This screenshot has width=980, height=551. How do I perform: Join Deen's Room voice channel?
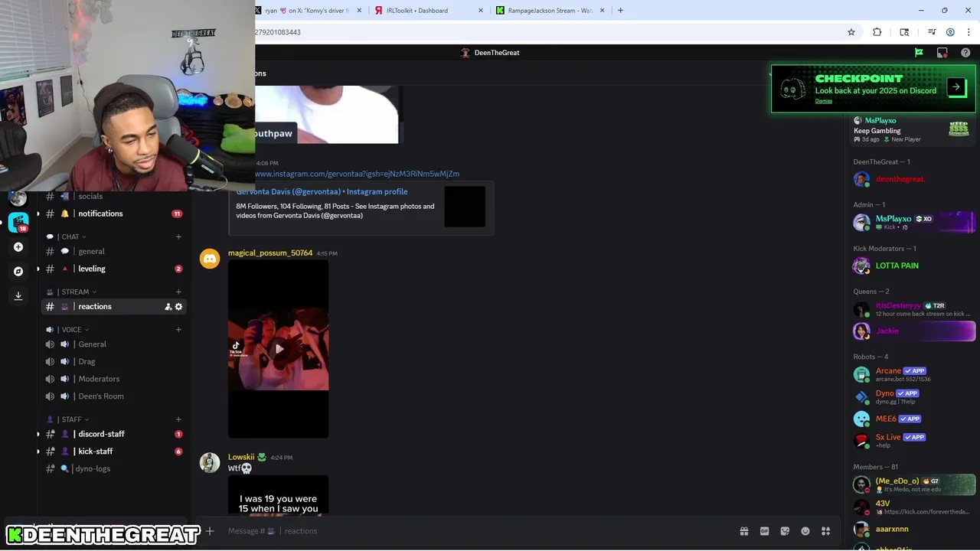pos(114,396)
